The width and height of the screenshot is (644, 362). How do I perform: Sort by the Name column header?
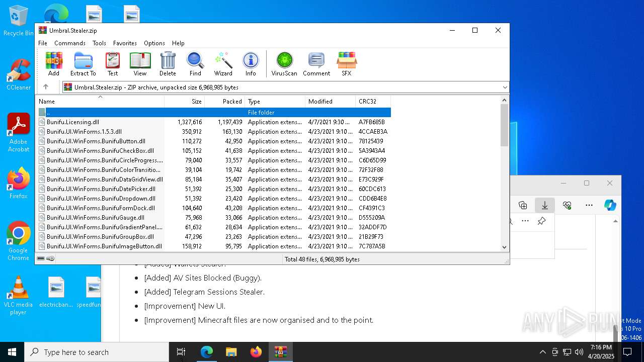[x=100, y=101]
